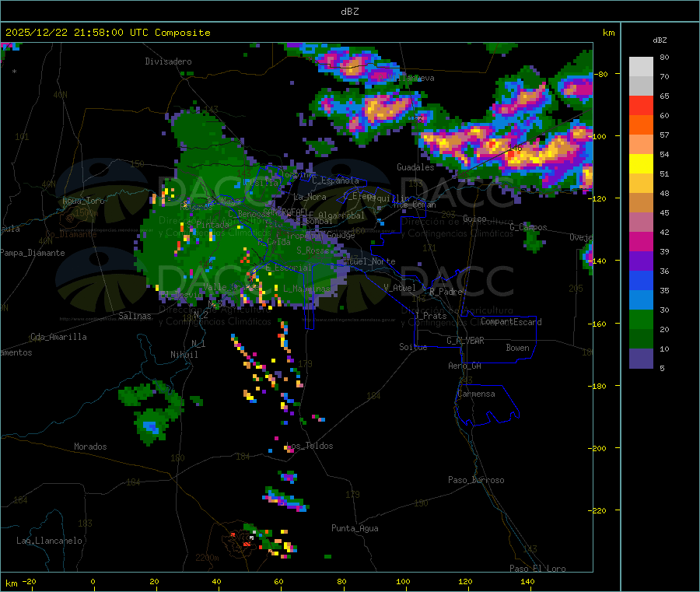Select the bright green 20-30 dBZ legend swatch
The height and width of the screenshot is (592, 700).
641,319
